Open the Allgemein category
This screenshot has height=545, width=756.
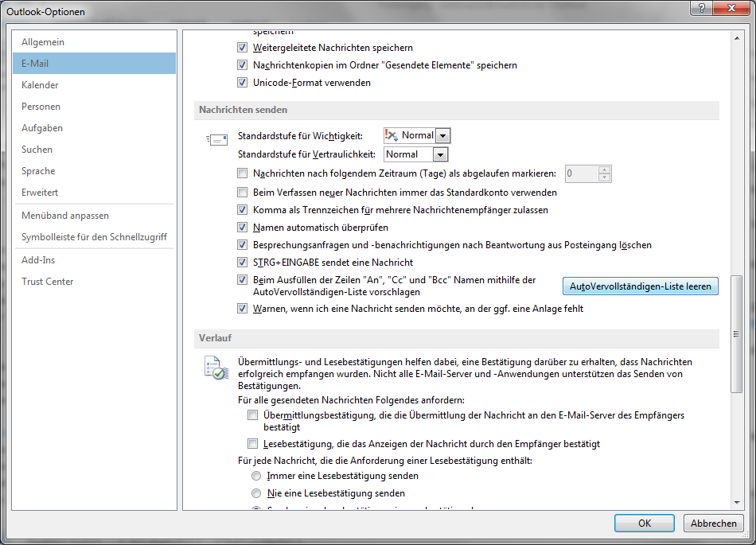(x=95, y=42)
